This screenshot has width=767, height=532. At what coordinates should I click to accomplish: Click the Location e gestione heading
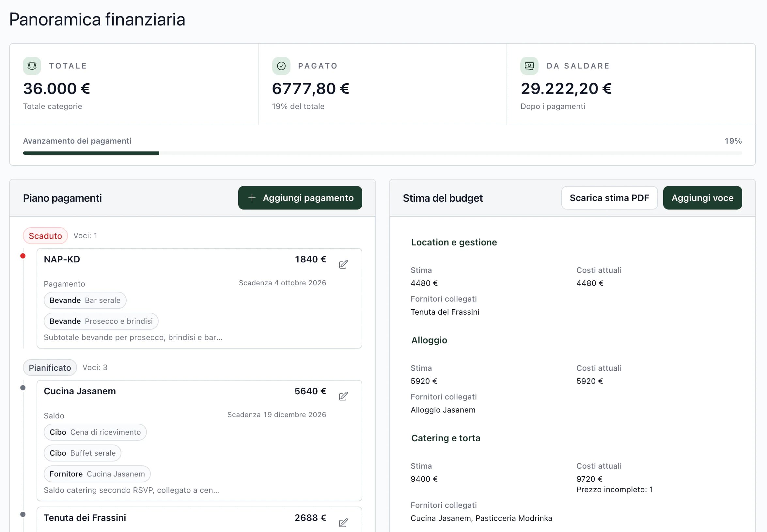point(454,242)
